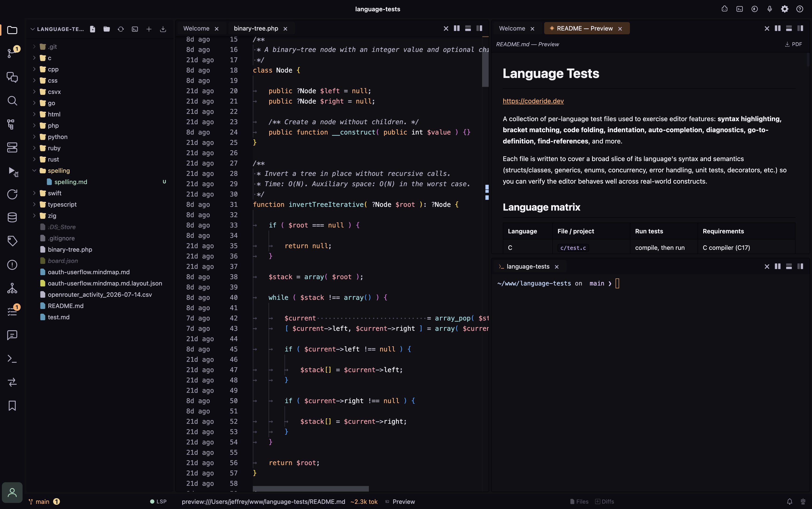
Task: Open settings with the gear icon
Action: point(785,9)
